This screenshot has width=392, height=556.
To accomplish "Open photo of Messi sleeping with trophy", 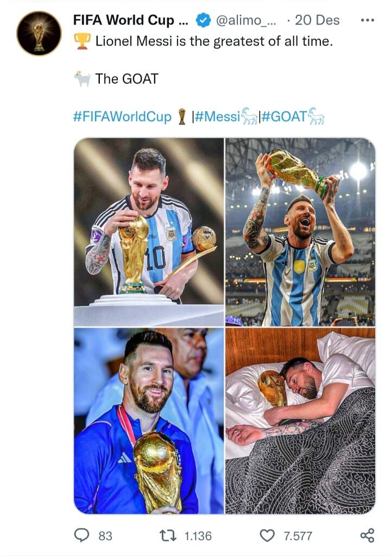I will point(300,421).
